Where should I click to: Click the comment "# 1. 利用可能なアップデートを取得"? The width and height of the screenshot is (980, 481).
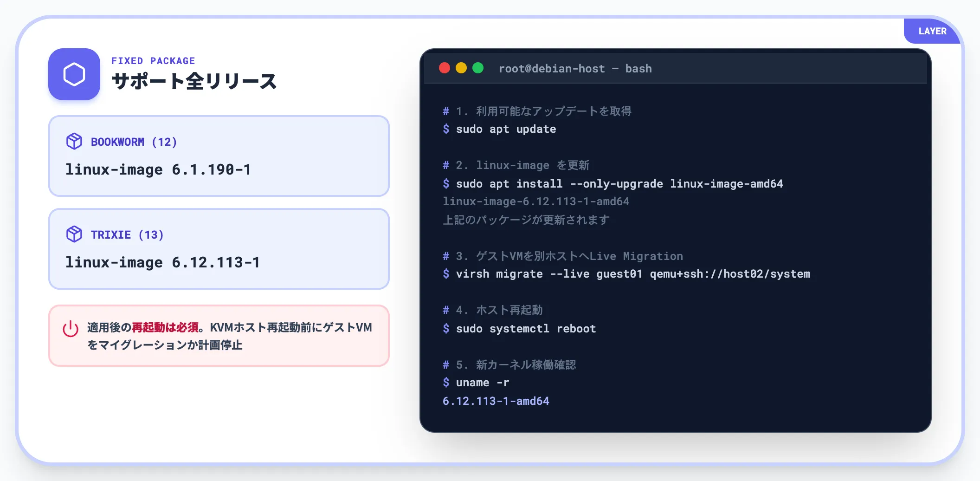(537, 111)
